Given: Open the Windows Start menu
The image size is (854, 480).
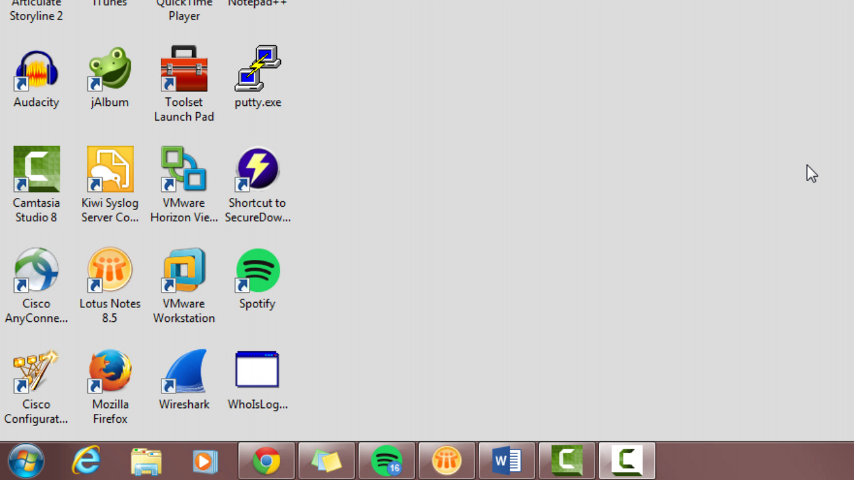Looking at the screenshot, I should pyautogui.click(x=26, y=461).
